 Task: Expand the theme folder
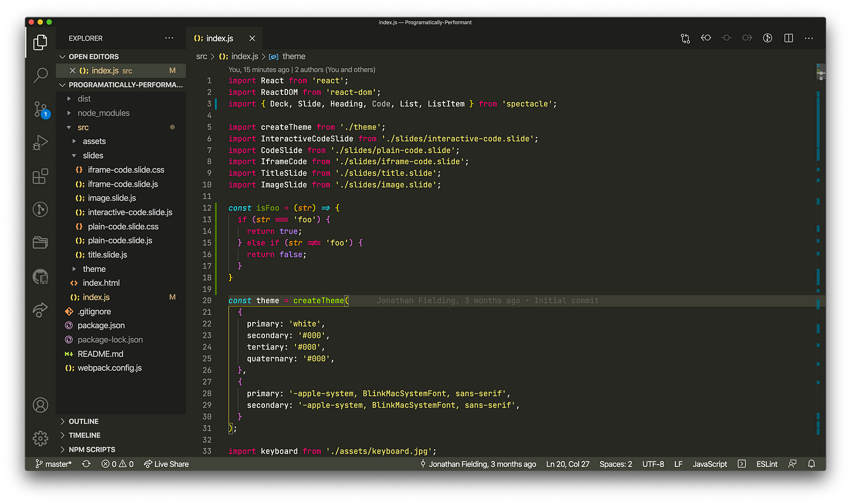120,269
